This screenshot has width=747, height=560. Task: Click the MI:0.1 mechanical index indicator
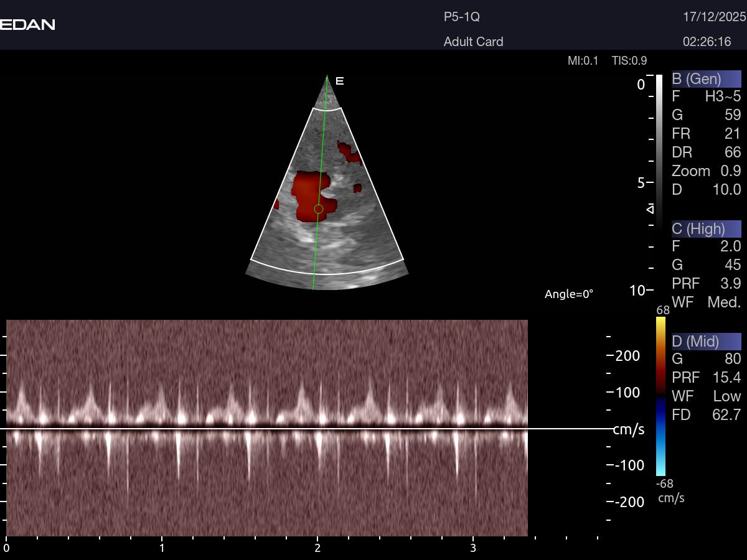click(x=583, y=60)
